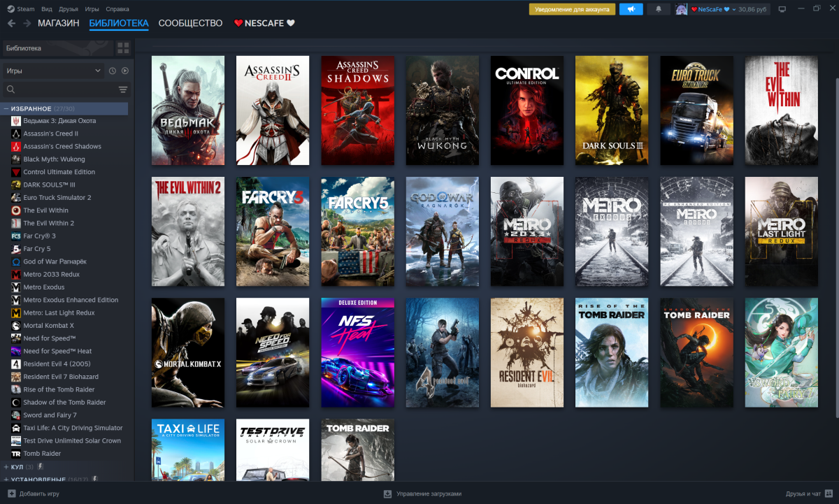Sort games by recent activity clock icon

pyautogui.click(x=113, y=71)
